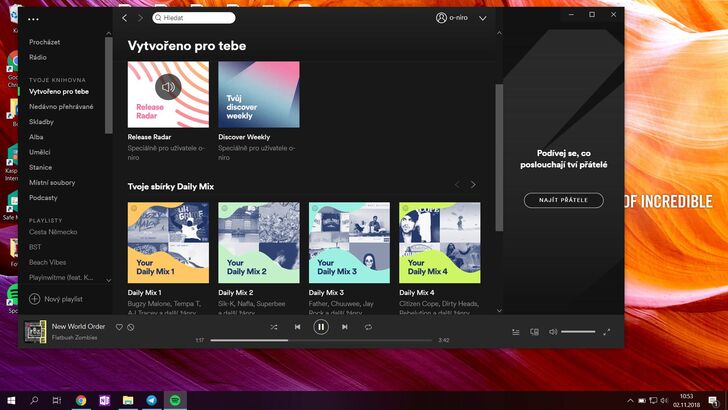Adjust the volume slider
The image size is (728, 410).
pos(578,331)
